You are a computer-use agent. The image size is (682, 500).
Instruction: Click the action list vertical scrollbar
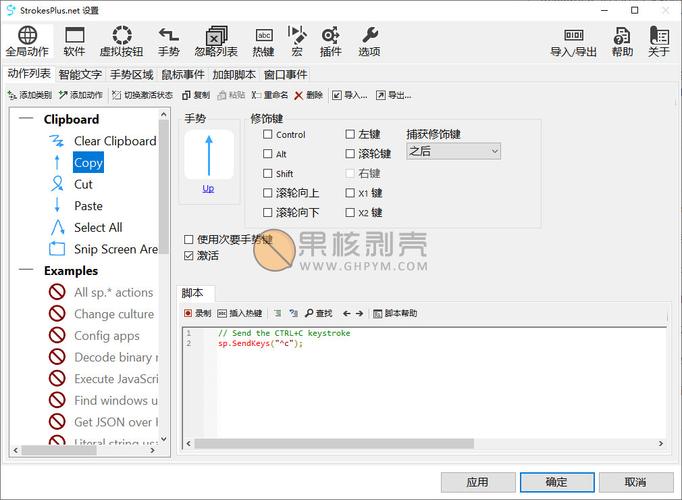tap(164, 187)
